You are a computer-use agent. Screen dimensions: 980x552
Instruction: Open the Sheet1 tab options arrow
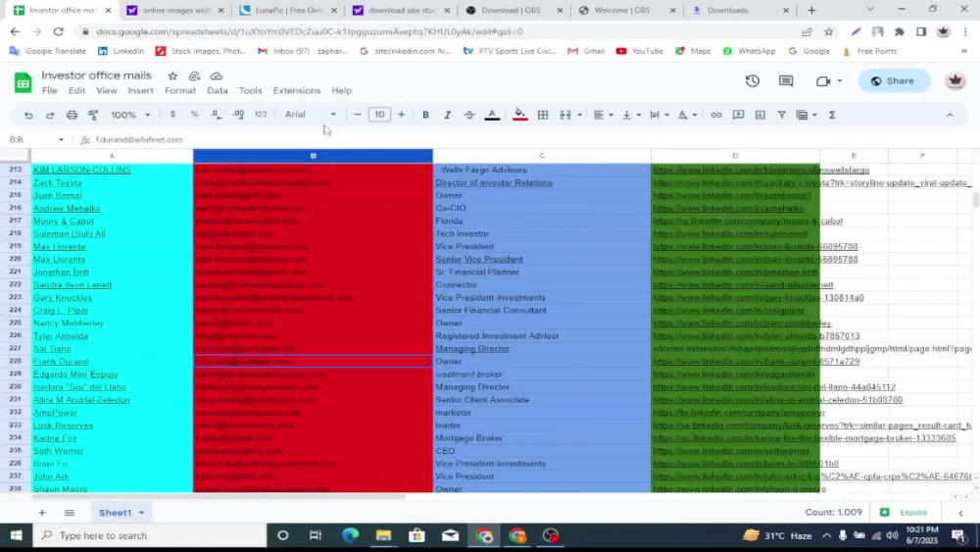pos(141,513)
